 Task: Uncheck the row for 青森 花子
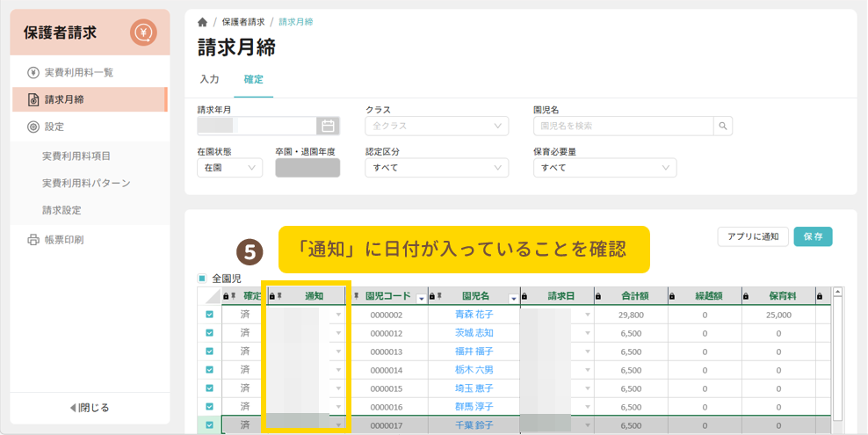tap(209, 315)
